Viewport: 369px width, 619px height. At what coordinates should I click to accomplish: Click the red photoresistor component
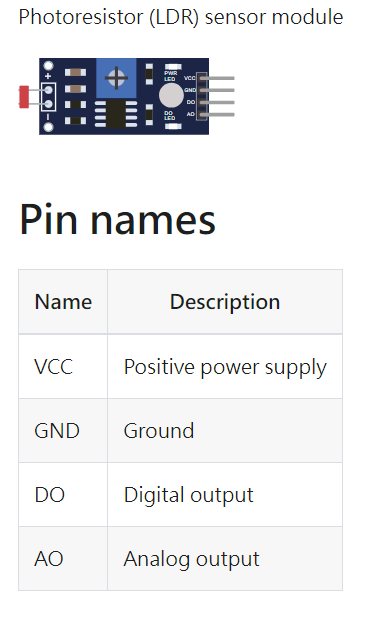click(x=24, y=97)
